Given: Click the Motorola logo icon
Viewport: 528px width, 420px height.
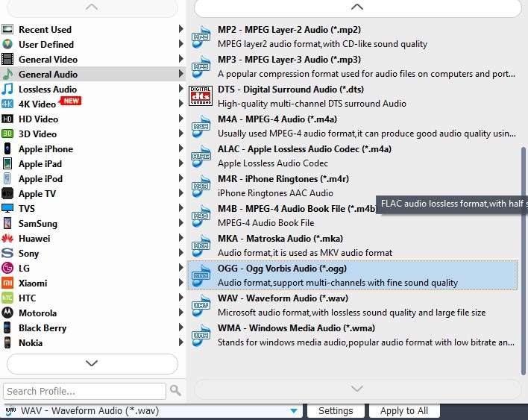Looking at the screenshot, I should 7,313.
